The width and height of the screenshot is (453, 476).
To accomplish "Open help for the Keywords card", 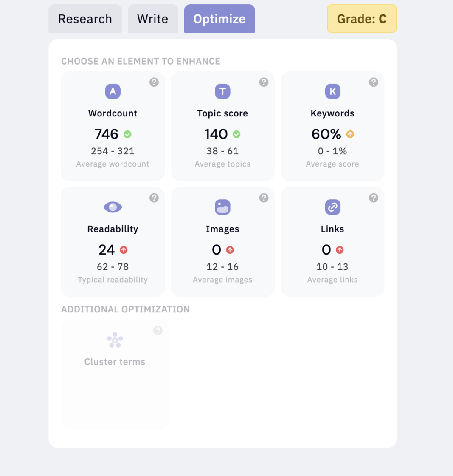I will pyautogui.click(x=374, y=82).
